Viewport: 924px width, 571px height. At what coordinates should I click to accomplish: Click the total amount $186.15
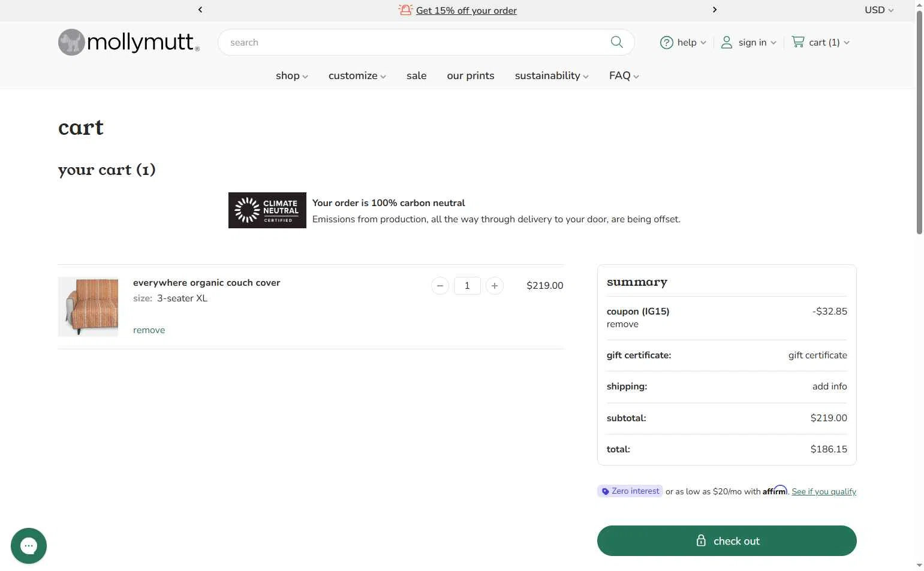829,449
